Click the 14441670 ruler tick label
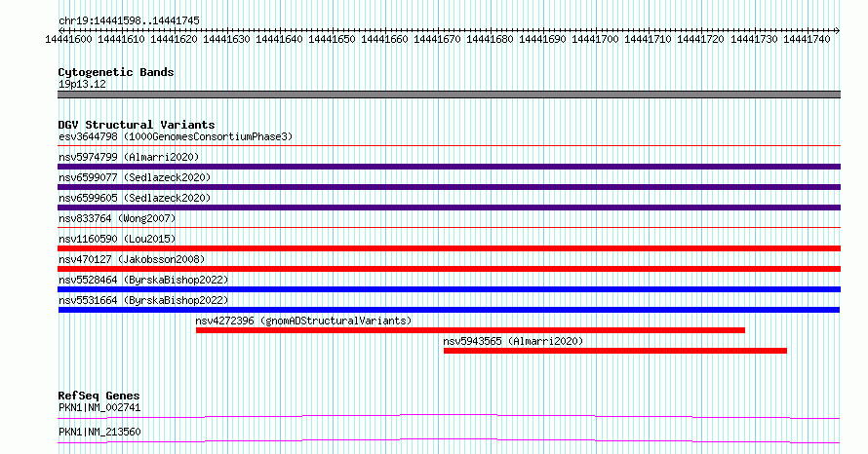The height and width of the screenshot is (454, 868). click(437, 40)
